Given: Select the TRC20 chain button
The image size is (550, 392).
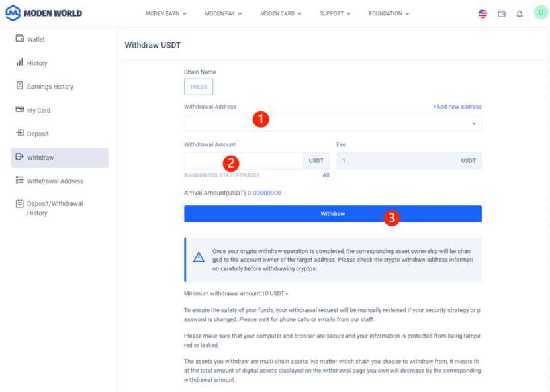Looking at the screenshot, I should [x=199, y=87].
